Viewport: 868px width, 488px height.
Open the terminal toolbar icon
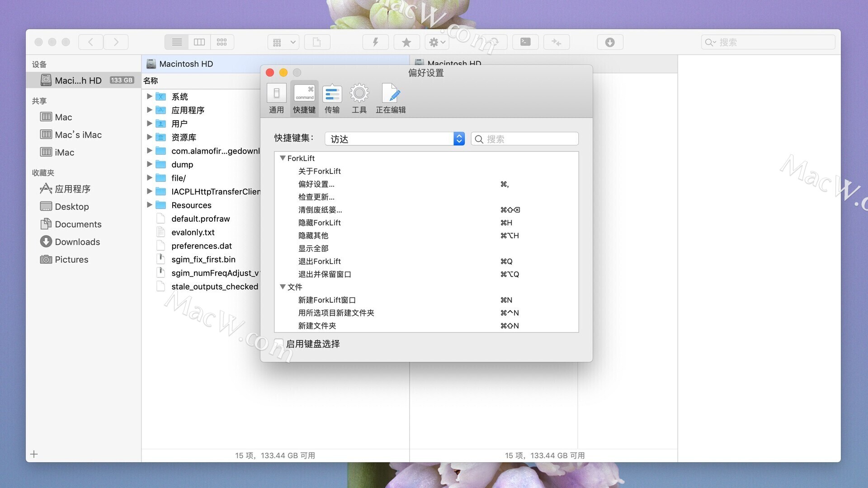point(525,42)
